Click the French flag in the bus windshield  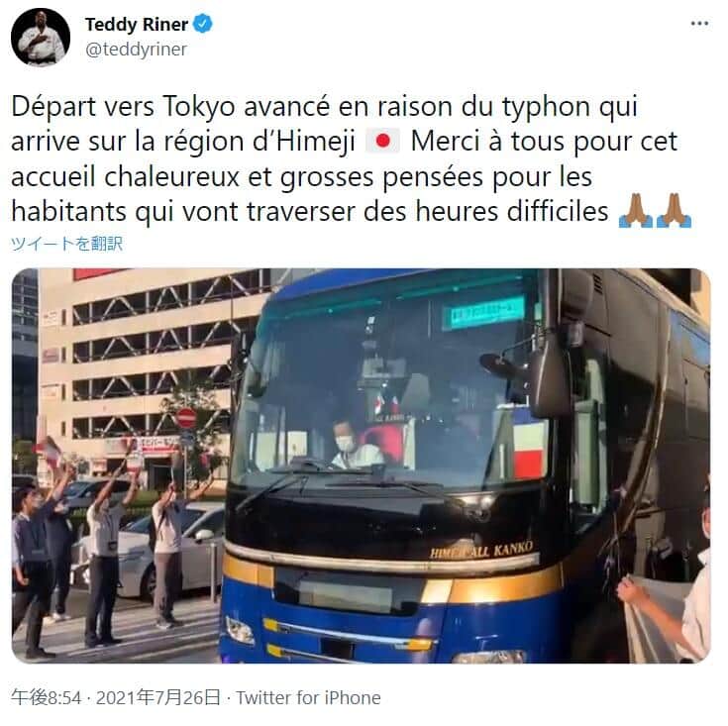(529, 445)
